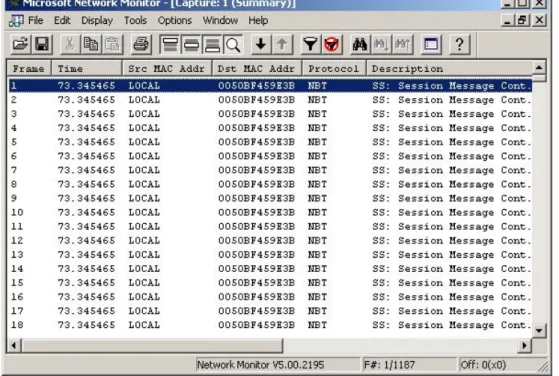Click 0050BF459E3B address in frame 6
This screenshot has height=376, width=559.
pos(256,156)
